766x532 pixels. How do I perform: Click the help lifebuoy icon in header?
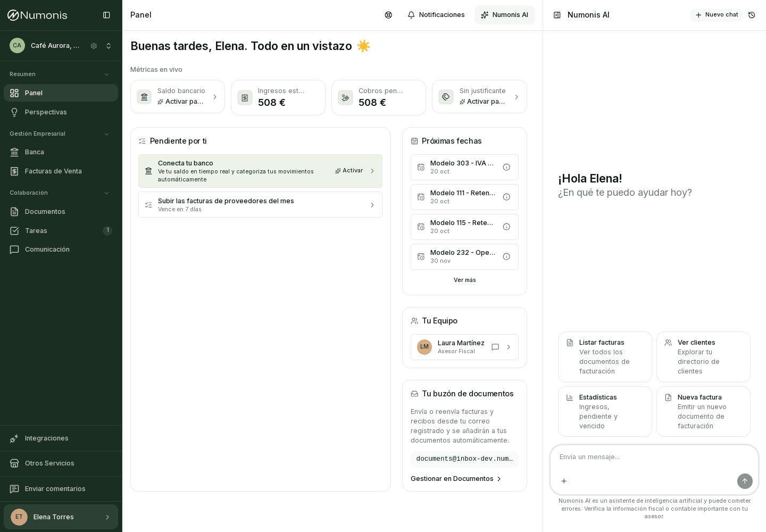(x=388, y=15)
